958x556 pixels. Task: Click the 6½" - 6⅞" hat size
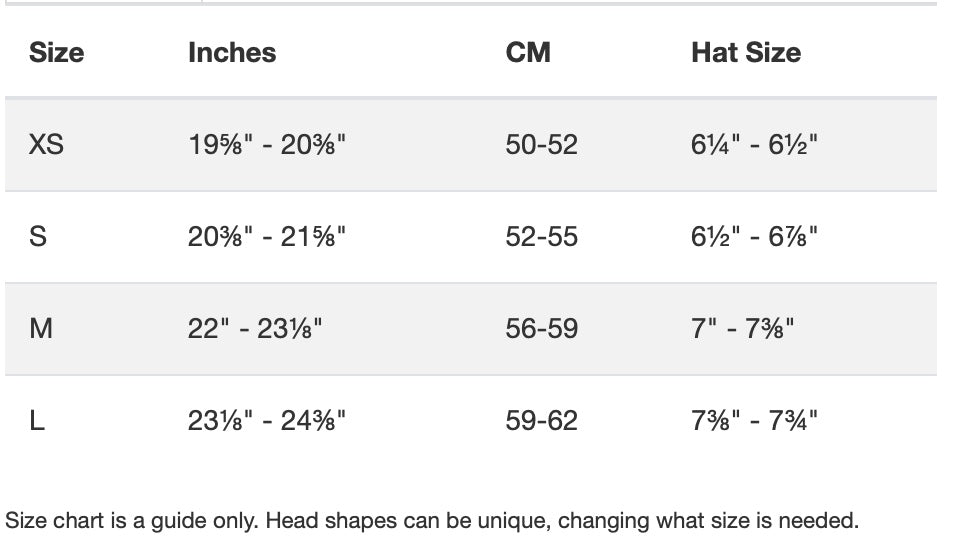point(754,237)
